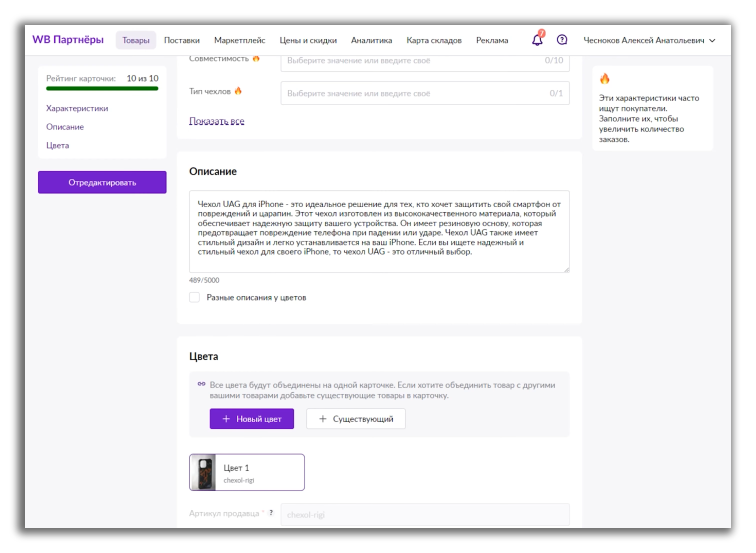The width and height of the screenshot is (756, 553).
Task: Jump to Цвета section in sidebar
Action: click(x=57, y=145)
